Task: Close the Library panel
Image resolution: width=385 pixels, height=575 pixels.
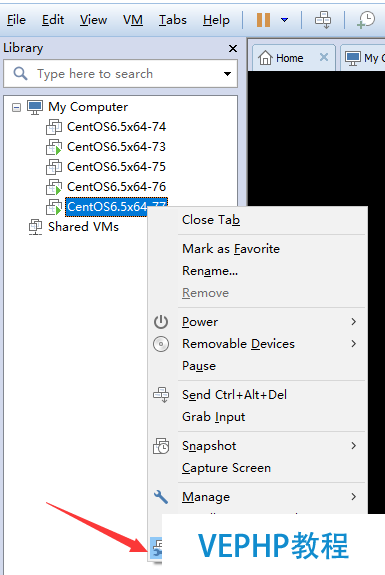Action: point(232,48)
